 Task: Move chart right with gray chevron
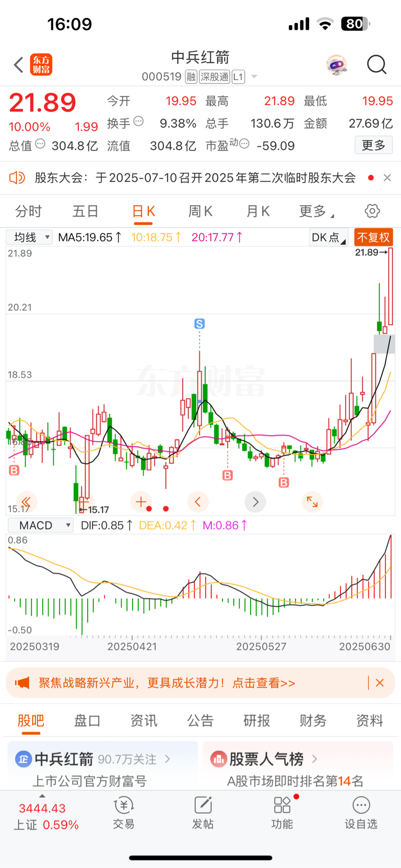[x=255, y=502]
